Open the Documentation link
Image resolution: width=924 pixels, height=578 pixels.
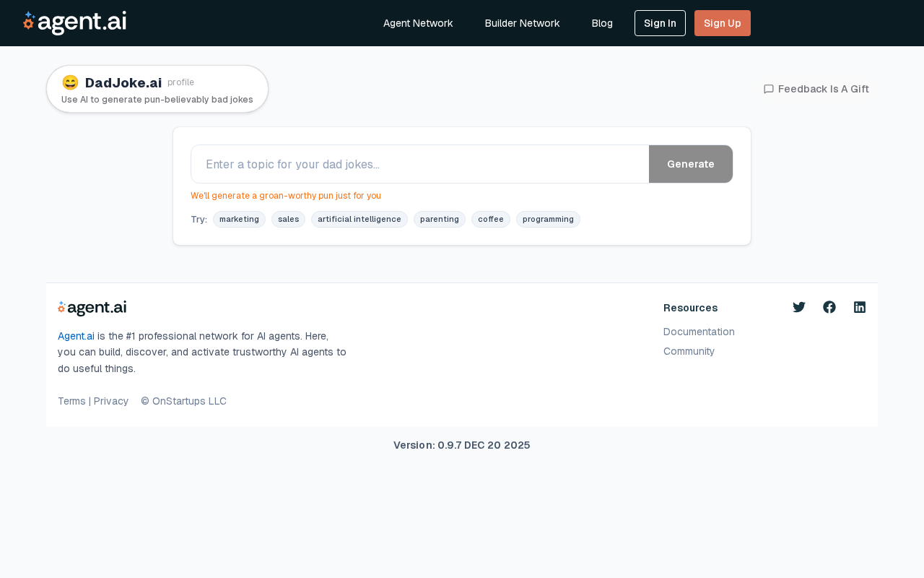tap(699, 332)
